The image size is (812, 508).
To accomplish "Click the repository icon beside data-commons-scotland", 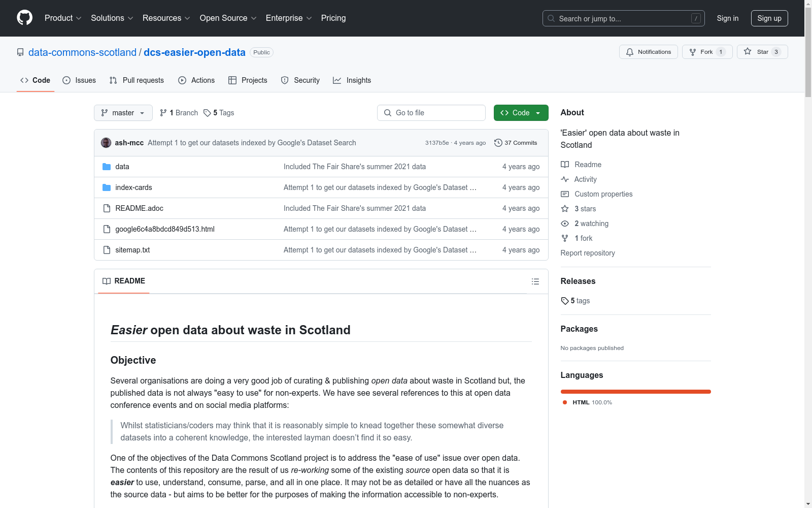I will (20, 52).
